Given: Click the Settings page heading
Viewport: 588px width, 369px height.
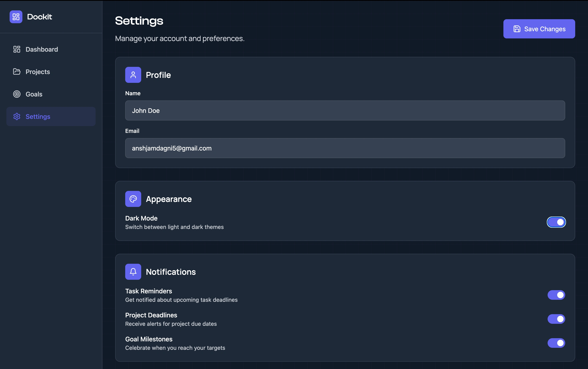Looking at the screenshot, I should pyautogui.click(x=139, y=21).
